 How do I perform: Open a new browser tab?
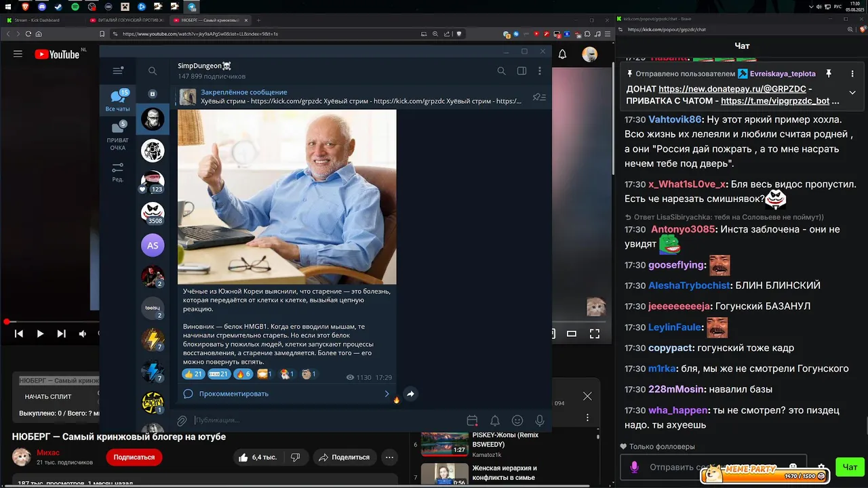[x=260, y=20]
